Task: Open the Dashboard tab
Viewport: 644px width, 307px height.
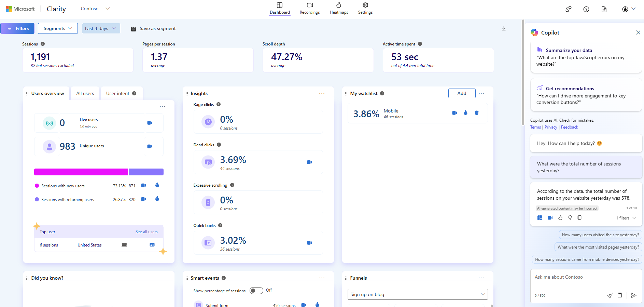Action: pyautogui.click(x=280, y=9)
